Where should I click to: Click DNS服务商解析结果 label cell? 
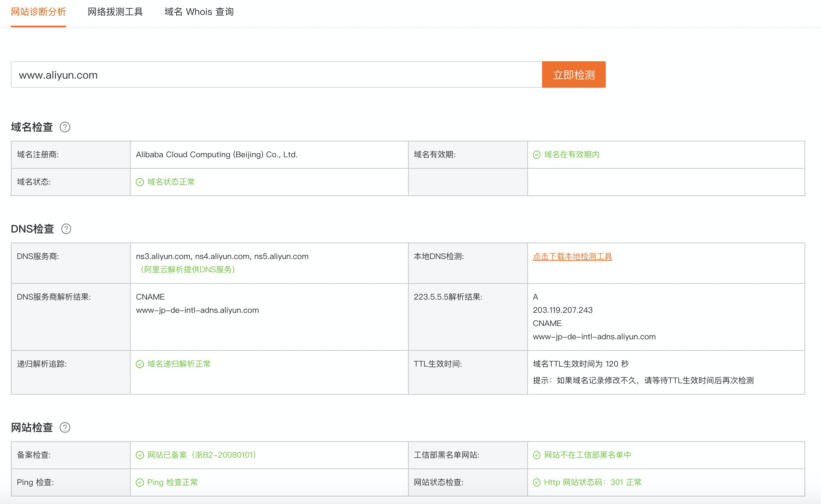(71, 317)
